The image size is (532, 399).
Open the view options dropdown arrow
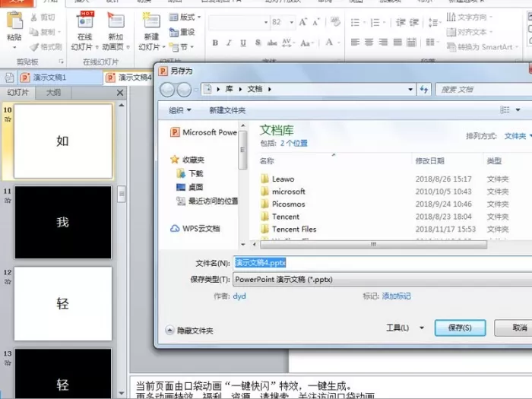tap(518, 110)
